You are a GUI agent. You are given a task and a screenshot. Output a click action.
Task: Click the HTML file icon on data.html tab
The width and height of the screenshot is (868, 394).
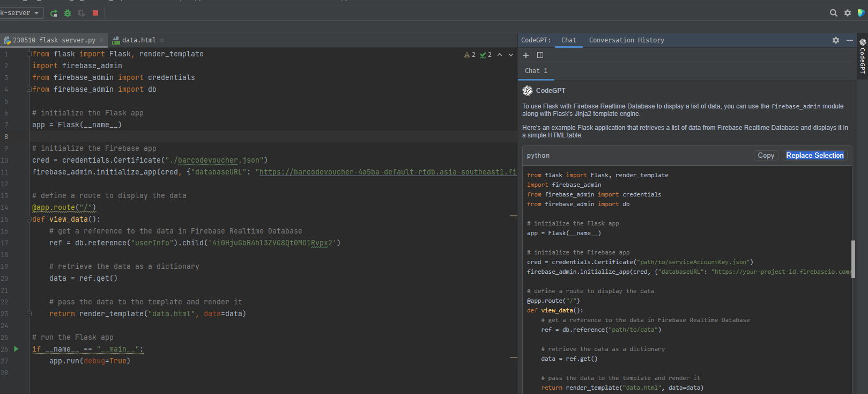116,40
